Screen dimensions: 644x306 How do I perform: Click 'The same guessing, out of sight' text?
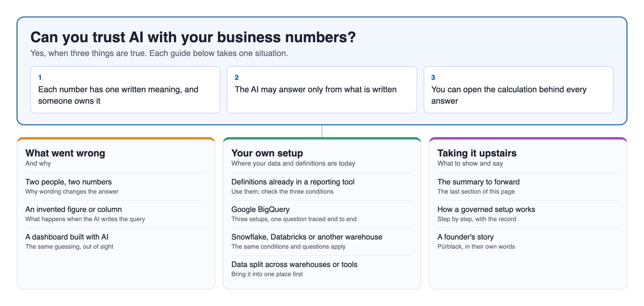(x=69, y=247)
